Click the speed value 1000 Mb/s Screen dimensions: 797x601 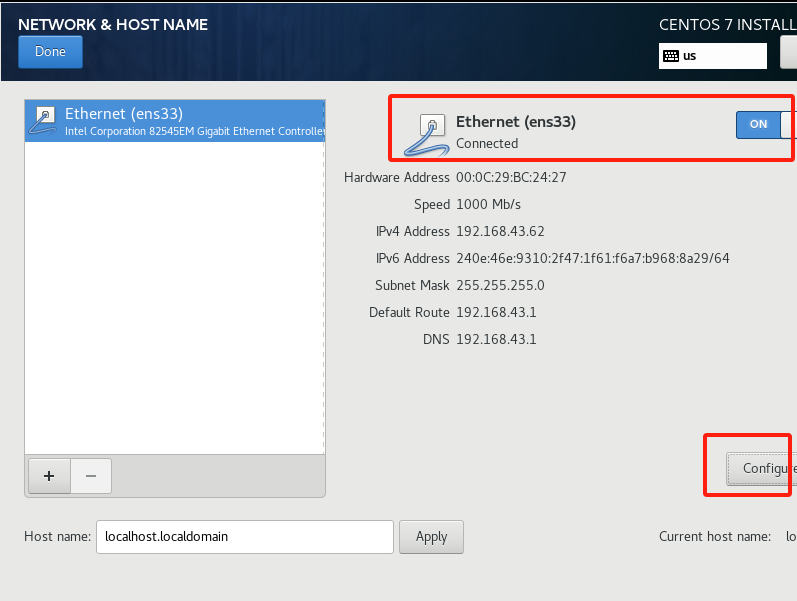click(x=488, y=204)
